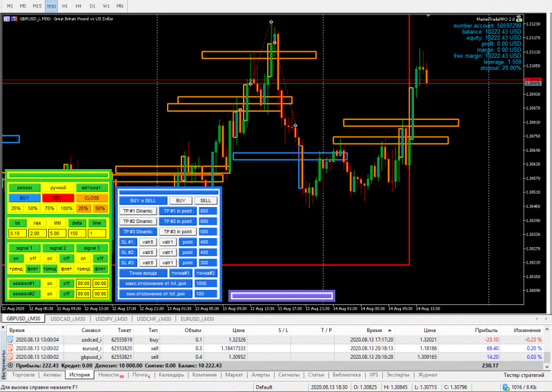The width and height of the screenshot is (552, 392).
Task: Click the eurusd_i sell order row icon
Action: point(10,348)
